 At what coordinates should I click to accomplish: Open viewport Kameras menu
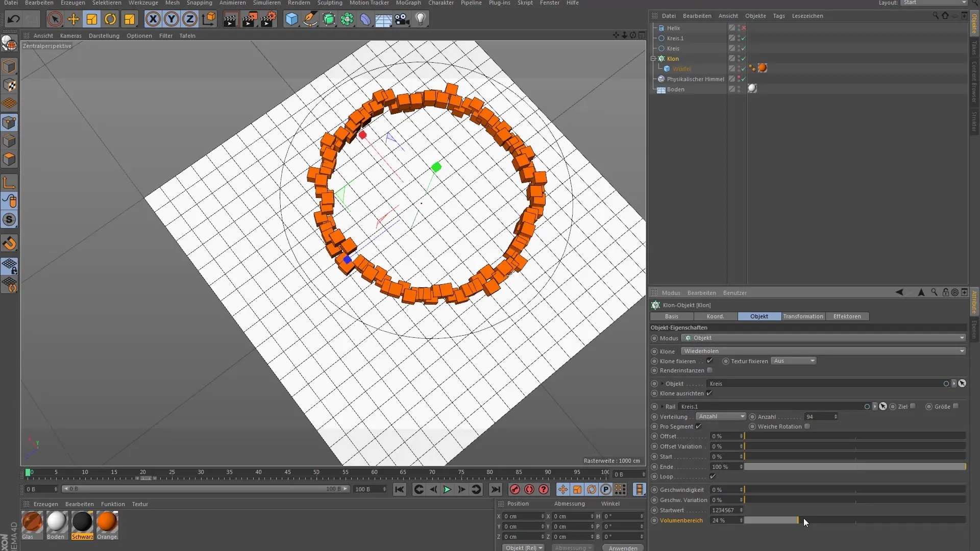point(70,36)
